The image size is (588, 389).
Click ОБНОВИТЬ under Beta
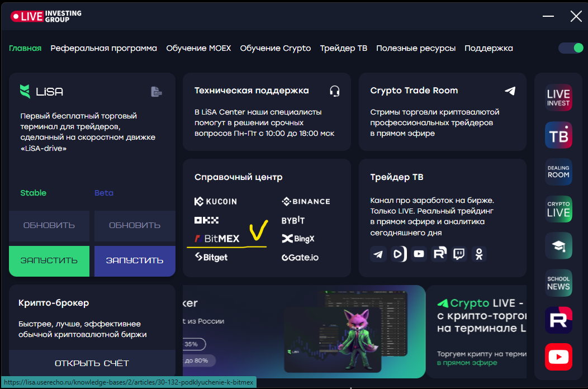[135, 225]
